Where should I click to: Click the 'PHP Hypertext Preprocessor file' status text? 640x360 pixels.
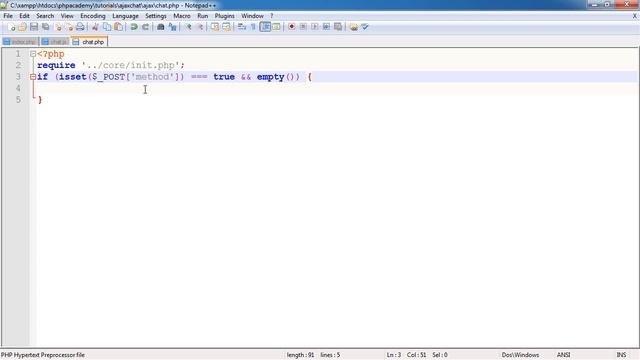coord(43,355)
